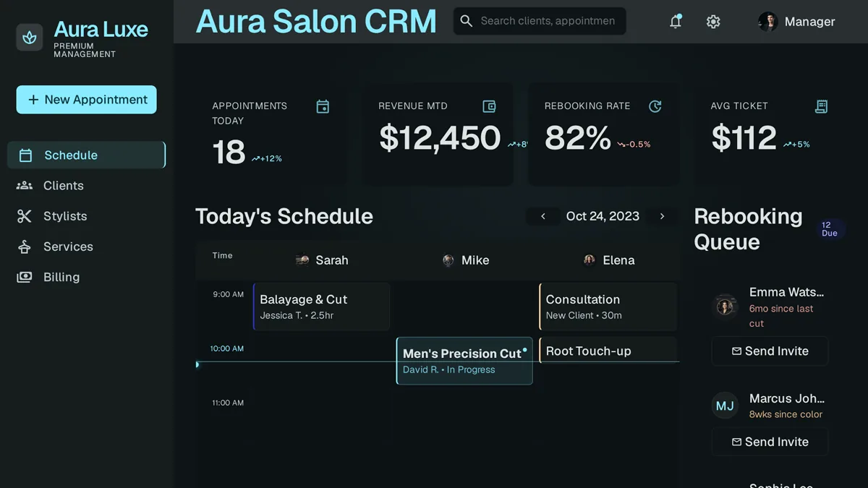868x488 pixels.
Task: Open the Services section
Action: (86, 247)
